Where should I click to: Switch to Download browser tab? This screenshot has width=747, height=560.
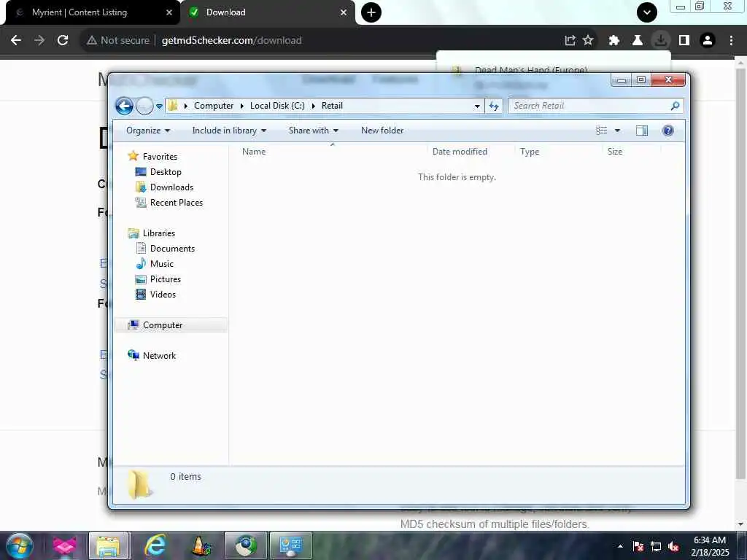226,12
